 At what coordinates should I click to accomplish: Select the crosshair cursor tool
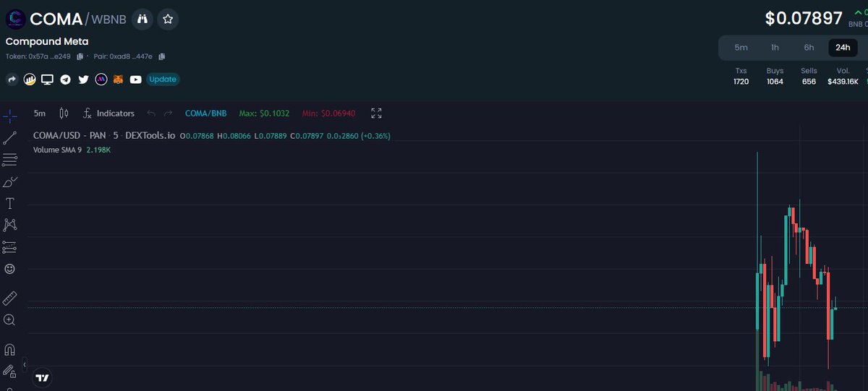[9, 115]
